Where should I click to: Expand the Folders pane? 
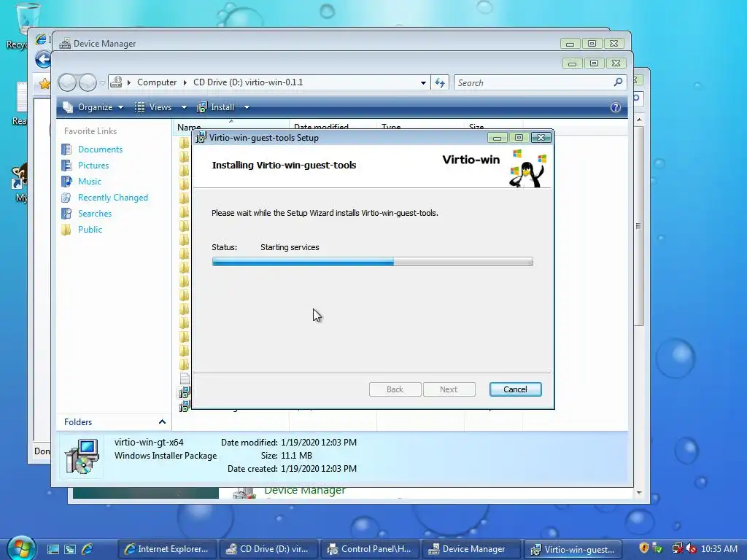(162, 422)
